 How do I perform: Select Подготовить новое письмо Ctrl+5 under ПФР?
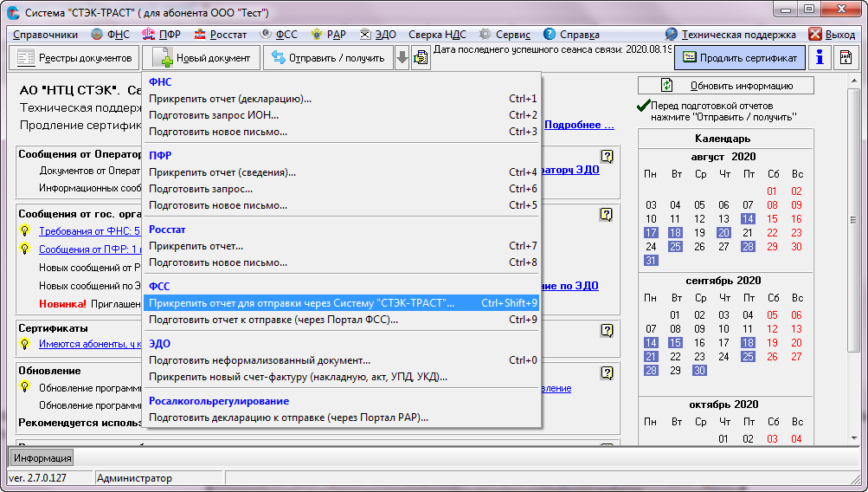(342, 205)
